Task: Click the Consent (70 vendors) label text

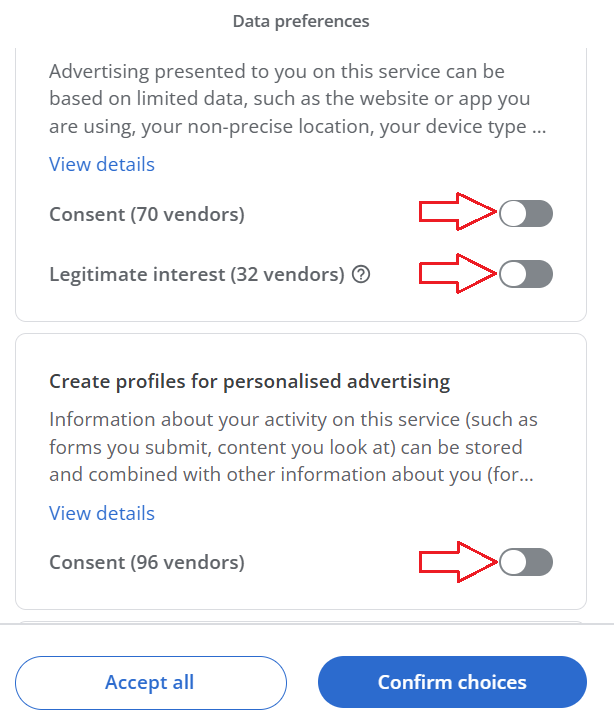Action: 147,214
